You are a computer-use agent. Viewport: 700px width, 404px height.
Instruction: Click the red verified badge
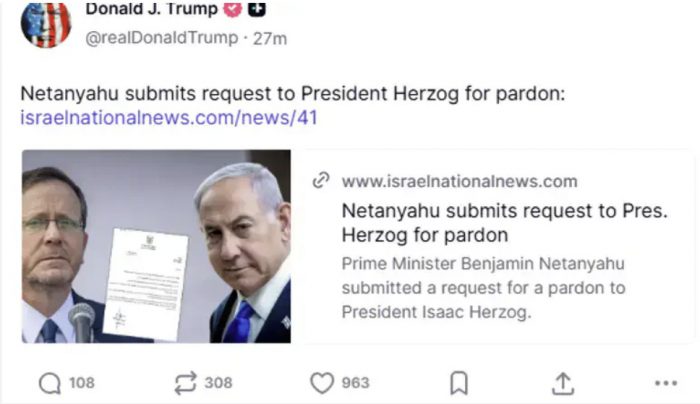pos(232,8)
